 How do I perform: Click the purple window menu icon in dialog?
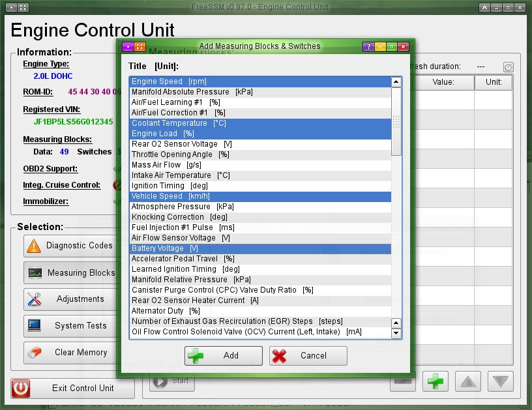(128, 46)
